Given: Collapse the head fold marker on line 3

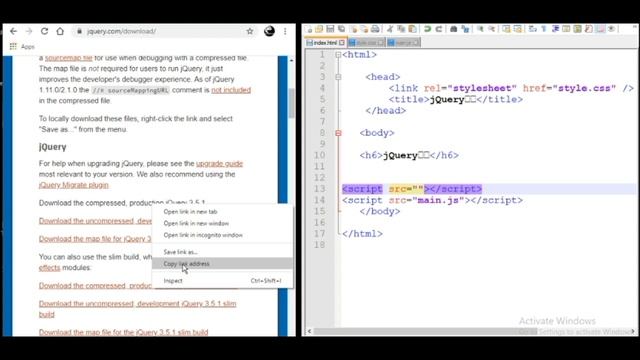Looking at the screenshot, I should (338, 77).
